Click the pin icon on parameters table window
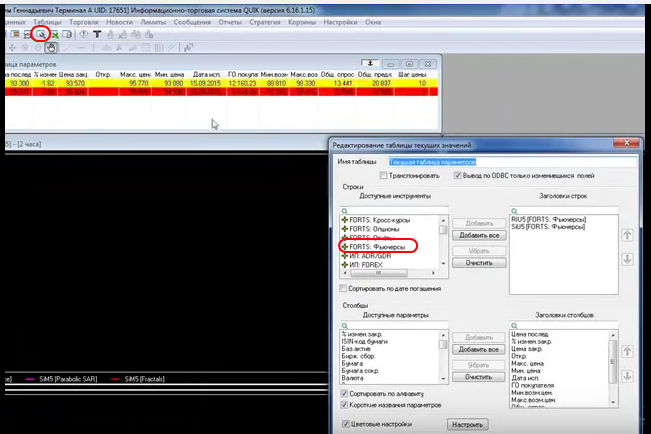This screenshot has width=651, height=434. tap(370, 64)
